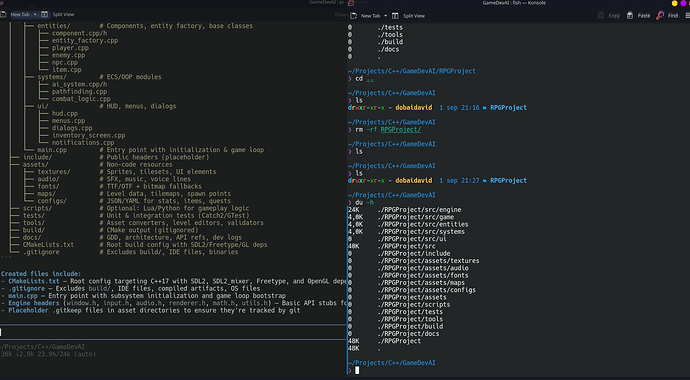690x380 pixels.
Task: Click the purple window button in title bar
Action: 683,3
